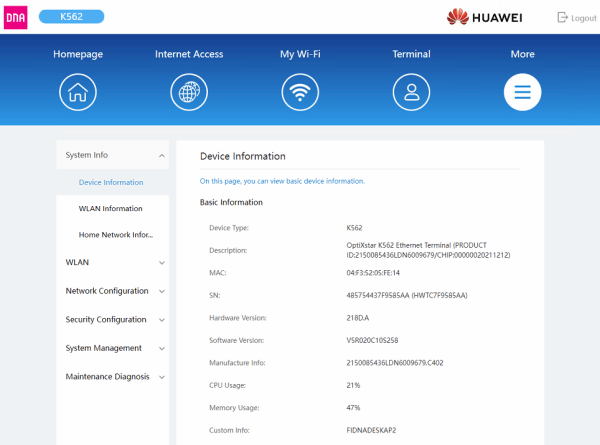Open WLAN Information in sidebar
Image resolution: width=600 pixels, height=445 pixels.
[x=111, y=209]
